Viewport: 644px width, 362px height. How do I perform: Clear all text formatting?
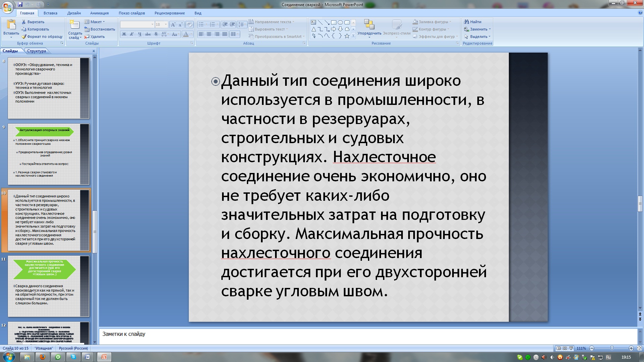(x=190, y=24)
